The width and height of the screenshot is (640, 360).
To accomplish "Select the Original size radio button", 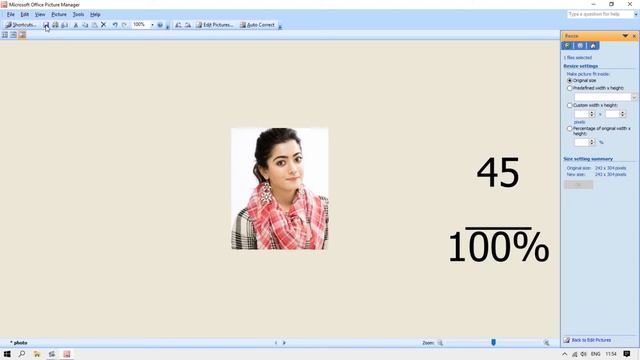I will 570,81.
